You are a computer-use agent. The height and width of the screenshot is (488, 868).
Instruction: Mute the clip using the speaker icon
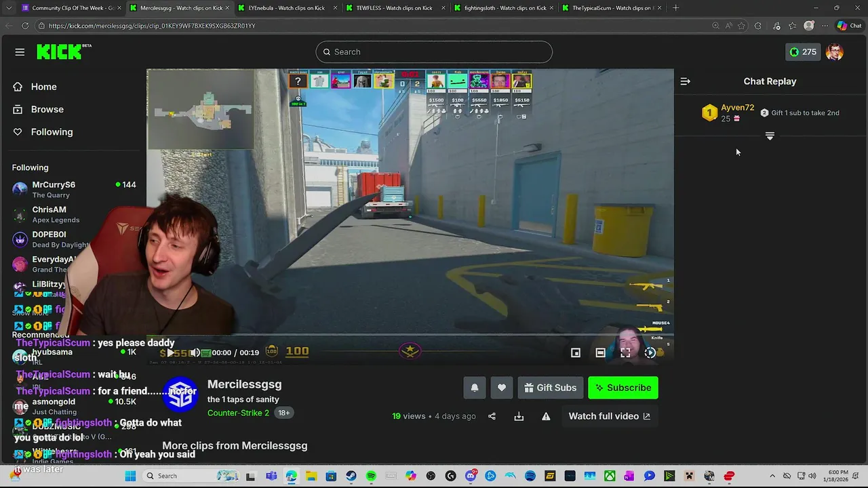[x=195, y=352]
